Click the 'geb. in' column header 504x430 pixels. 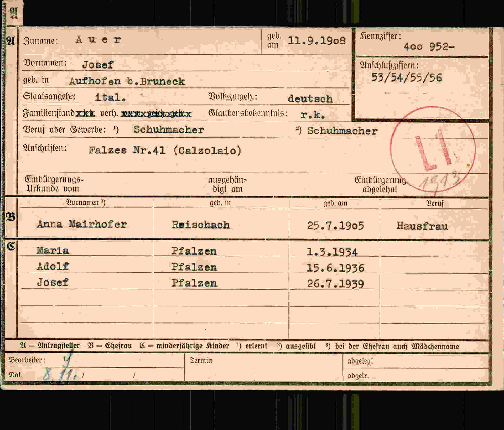tap(220, 203)
